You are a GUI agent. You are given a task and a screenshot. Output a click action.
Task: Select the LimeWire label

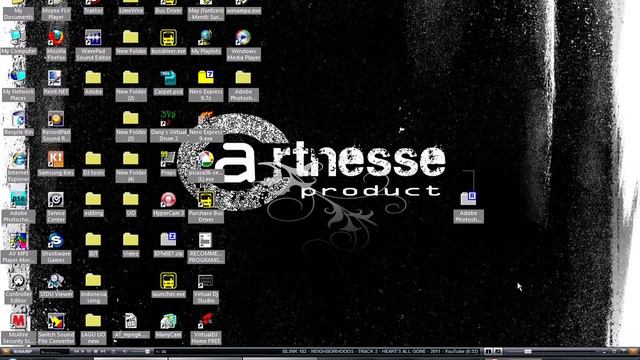[x=131, y=11]
